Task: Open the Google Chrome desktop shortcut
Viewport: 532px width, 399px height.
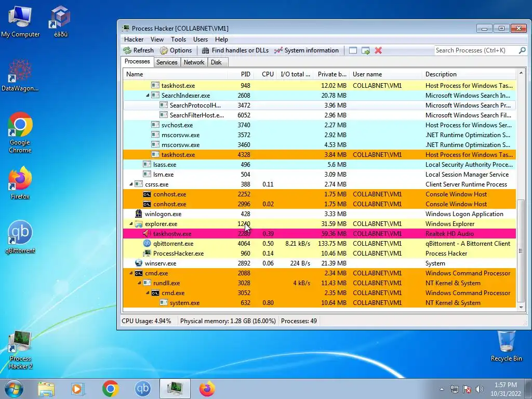Action: coord(20,132)
